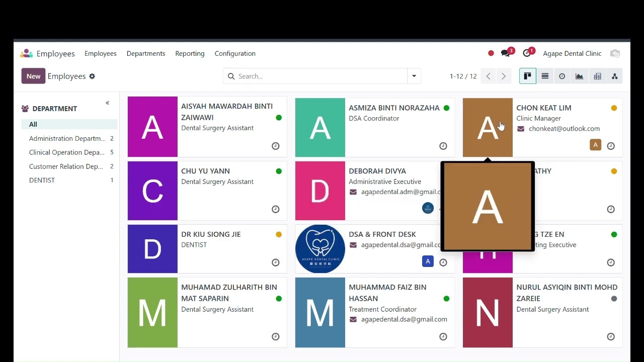Open activity clock on Nurul Asyiqin card
The width and height of the screenshot is (644, 362).
pyautogui.click(x=611, y=337)
